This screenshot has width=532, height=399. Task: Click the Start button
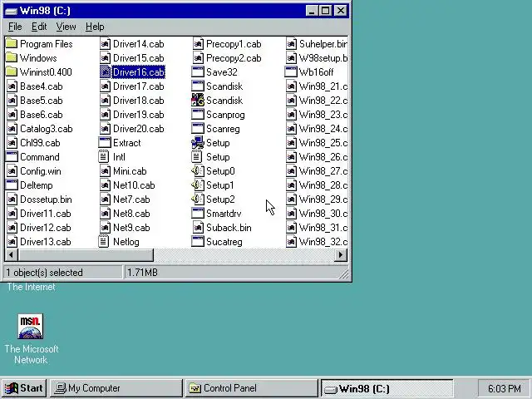(24, 388)
